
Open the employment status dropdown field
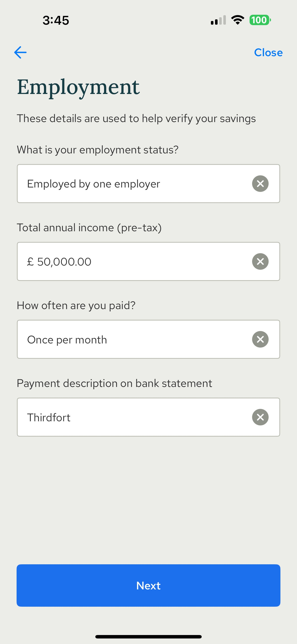pos(148,184)
